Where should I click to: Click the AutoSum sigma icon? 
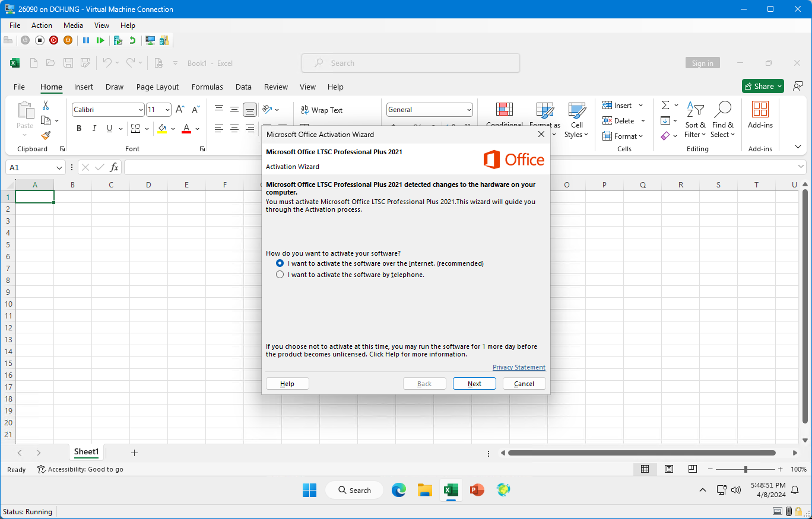[x=665, y=105]
